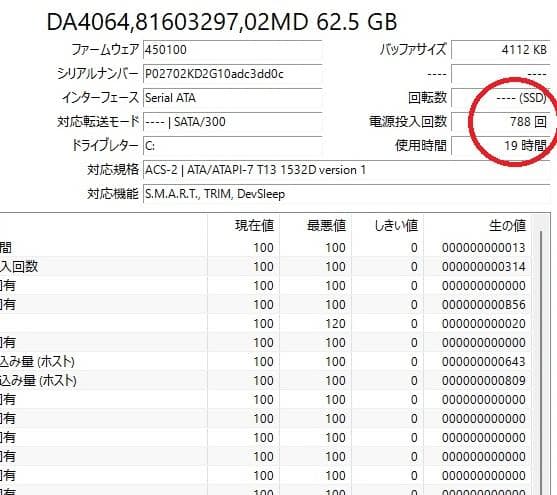Image resolution: width=557 pixels, height=495 pixels.
Task: Click the インターフェース label
Action: tap(100, 98)
